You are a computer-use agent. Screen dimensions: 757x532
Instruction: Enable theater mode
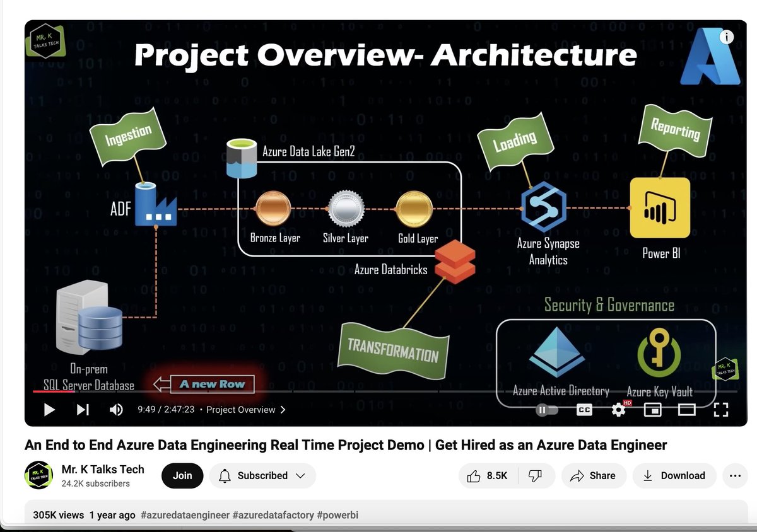(686, 410)
